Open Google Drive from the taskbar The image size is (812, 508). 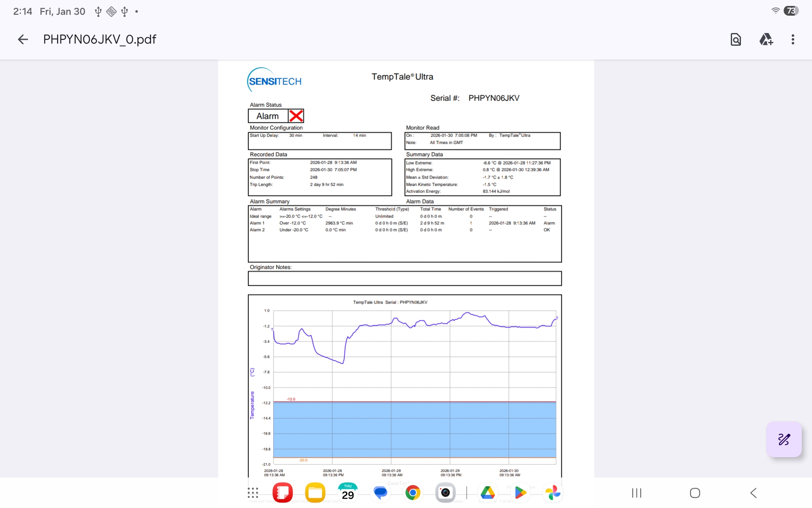pos(488,493)
